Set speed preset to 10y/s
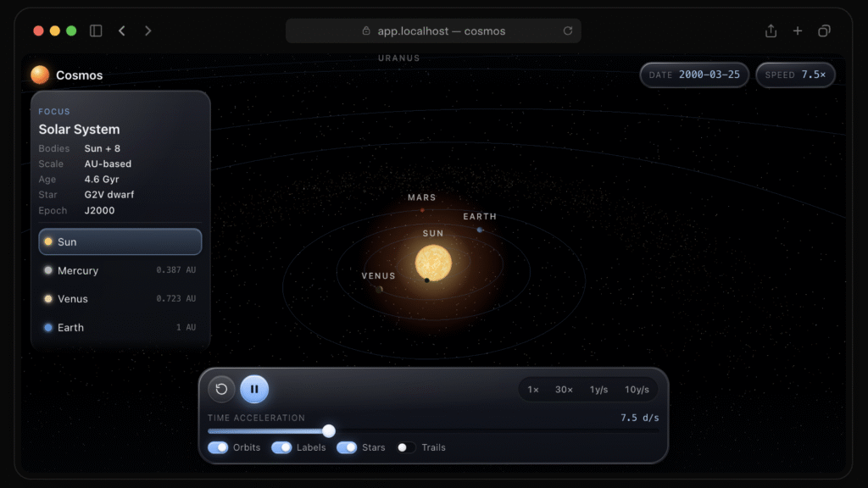Image resolution: width=868 pixels, height=488 pixels. (x=637, y=390)
